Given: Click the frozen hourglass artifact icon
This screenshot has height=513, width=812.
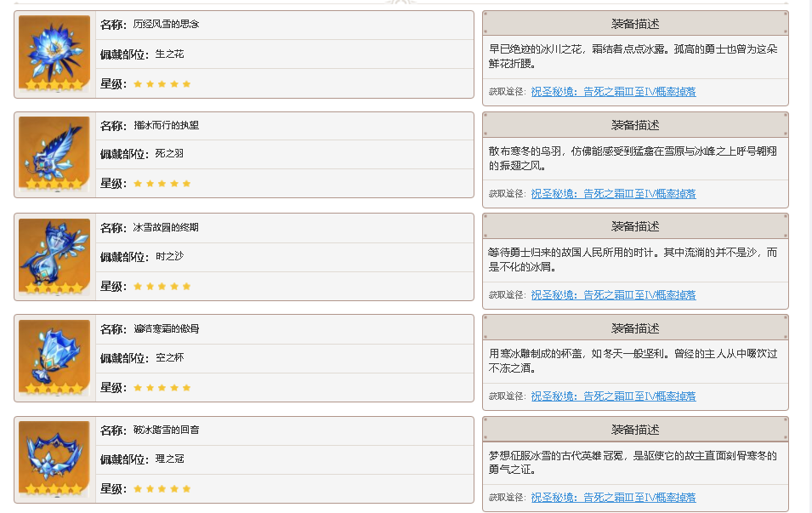Looking at the screenshot, I should pyautogui.click(x=54, y=256).
